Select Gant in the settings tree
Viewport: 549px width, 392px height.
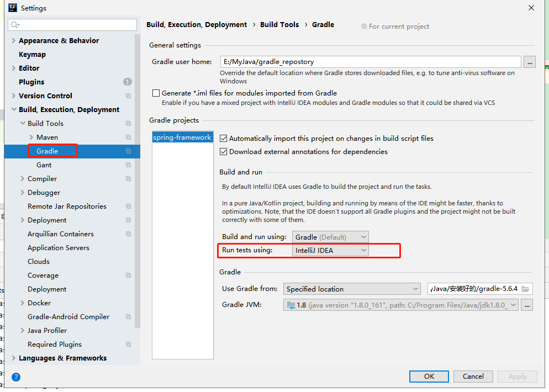[44, 165]
